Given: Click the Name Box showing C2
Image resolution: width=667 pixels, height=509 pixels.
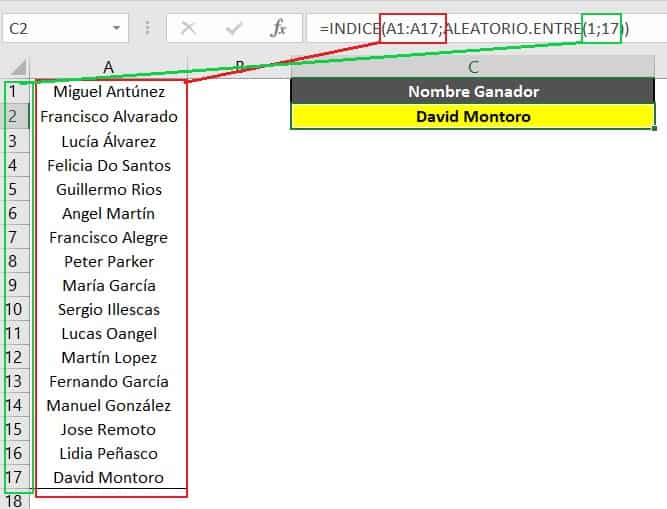Looking at the screenshot, I should tap(66, 28).
